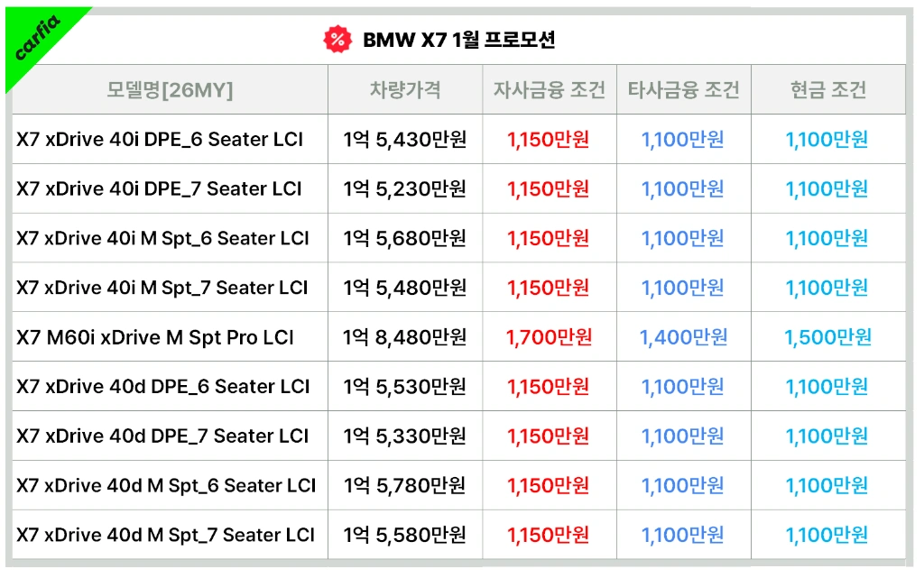Click price 1억 5,230만원
Image resolution: width=924 pixels, height=578 pixels.
[x=405, y=189]
